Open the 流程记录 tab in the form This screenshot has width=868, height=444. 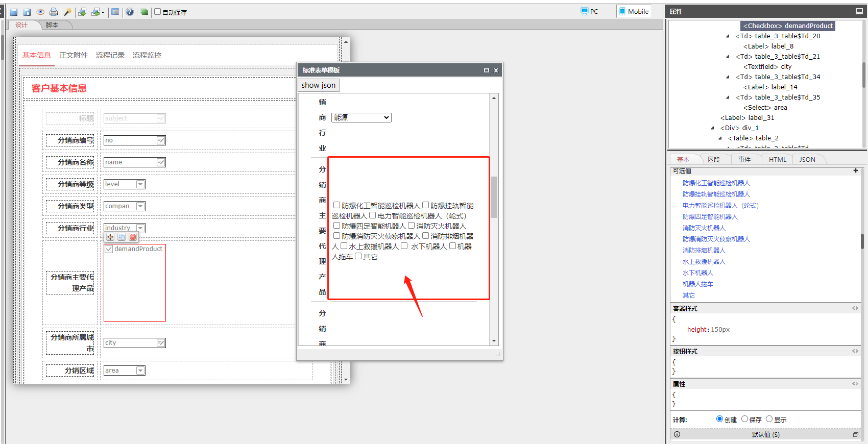[x=110, y=55]
